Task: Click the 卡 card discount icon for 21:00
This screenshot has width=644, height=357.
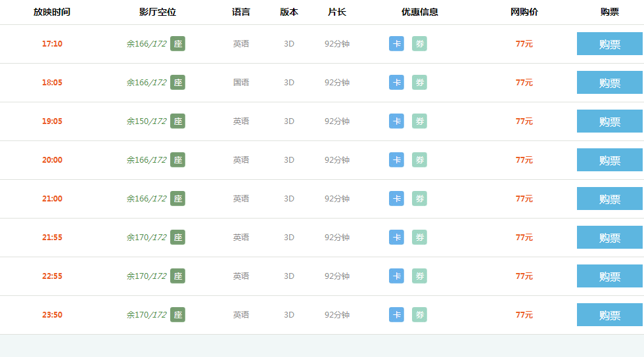Action: click(396, 199)
